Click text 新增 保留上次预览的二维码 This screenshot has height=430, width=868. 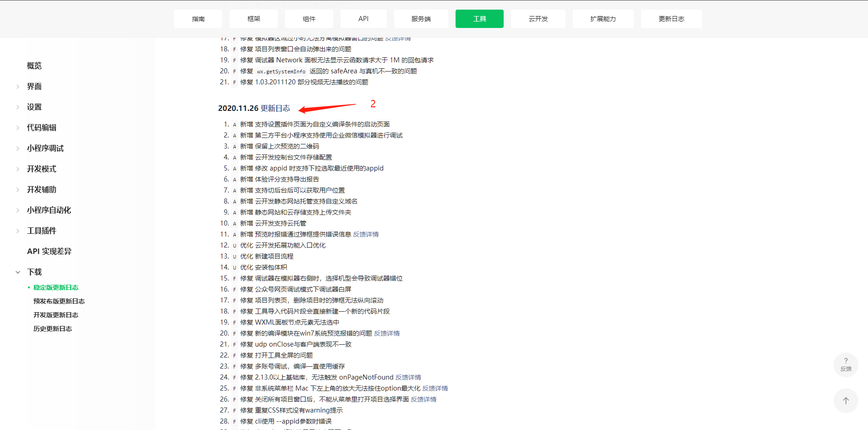coord(280,146)
